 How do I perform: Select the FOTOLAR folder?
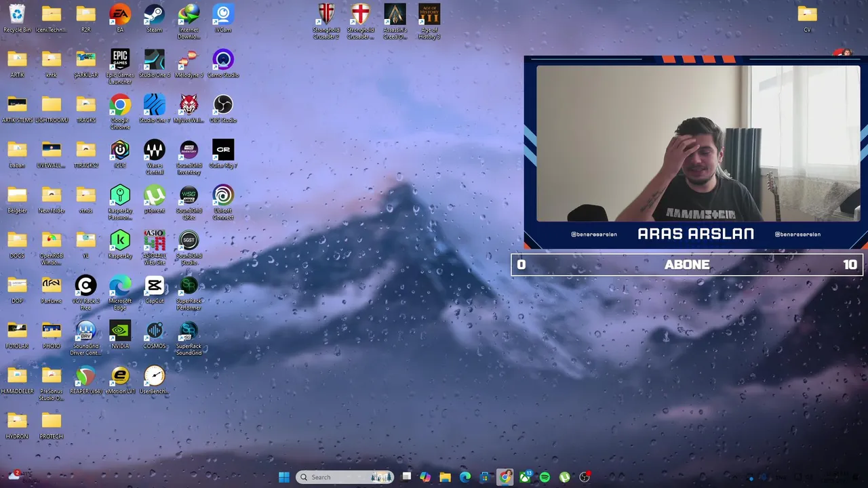(17, 335)
